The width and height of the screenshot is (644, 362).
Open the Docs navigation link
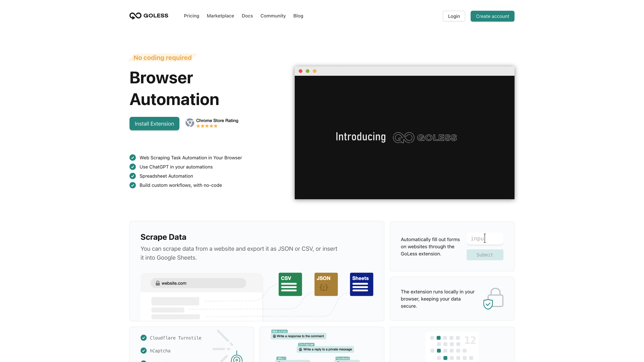(x=247, y=16)
